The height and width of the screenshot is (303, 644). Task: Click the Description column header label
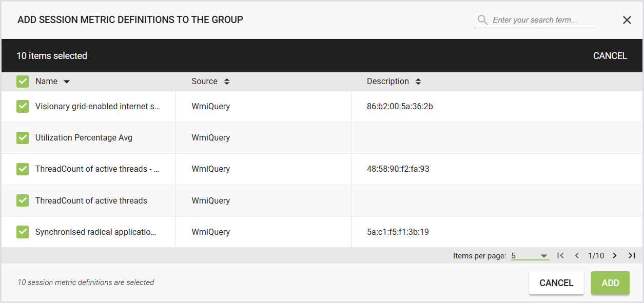point(388,81)
